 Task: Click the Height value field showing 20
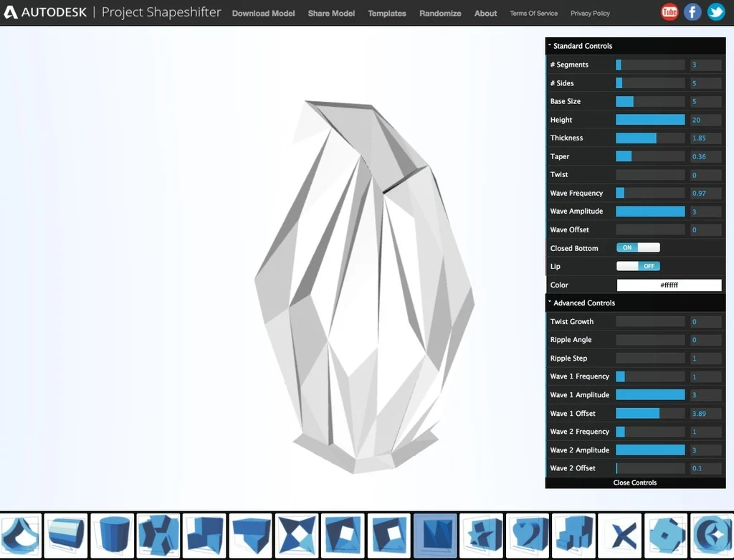[706, 120]
